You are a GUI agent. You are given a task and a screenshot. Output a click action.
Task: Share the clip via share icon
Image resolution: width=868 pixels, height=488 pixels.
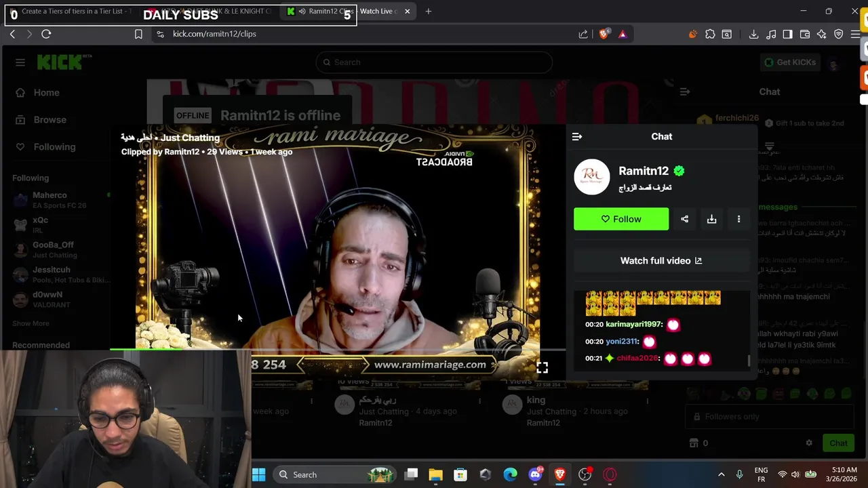[684, 219]
